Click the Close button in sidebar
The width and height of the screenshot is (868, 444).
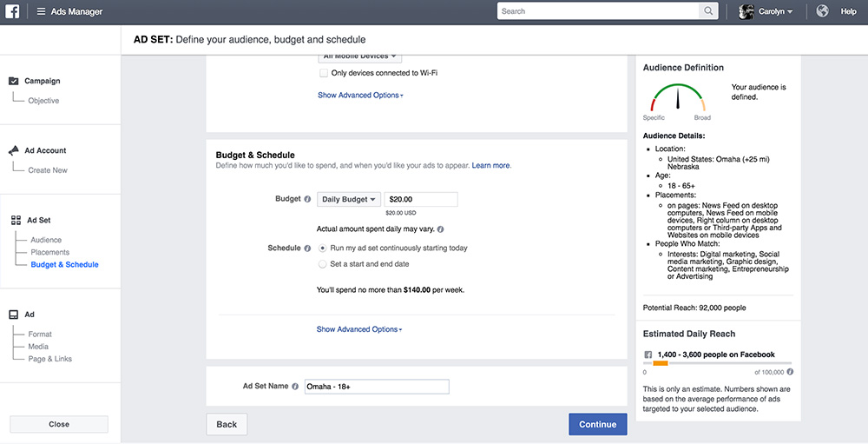(59, 425)
